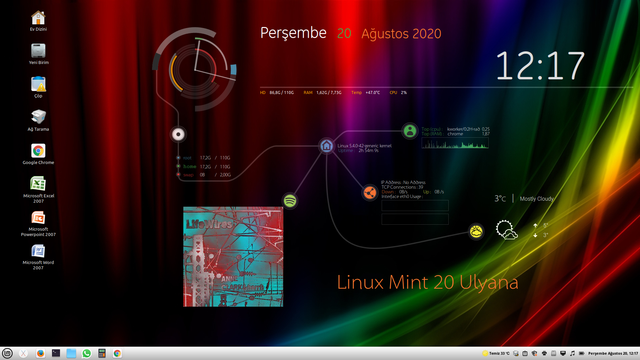This screenshot has height=360, width=640.
Task: Open the weather applet showing Temiz 33 °C
Action: [x=496, y=353]
